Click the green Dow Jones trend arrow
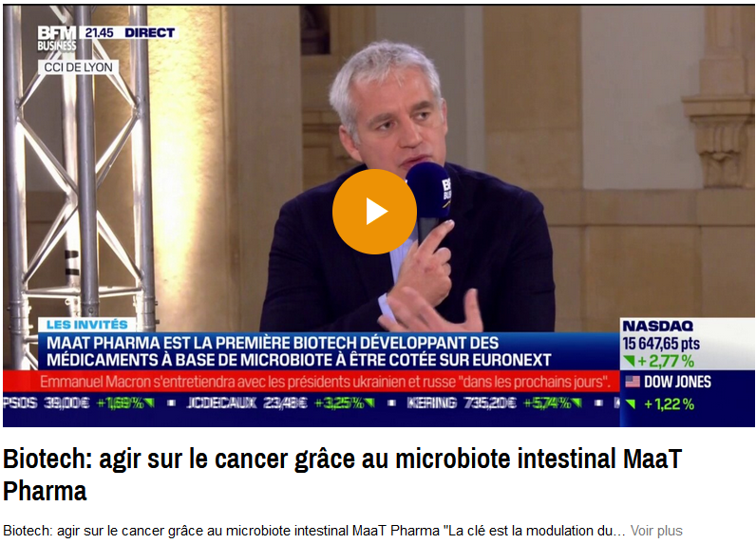Image resolution: width=756 pixels, height=544 pixels. tap(631, 403)
